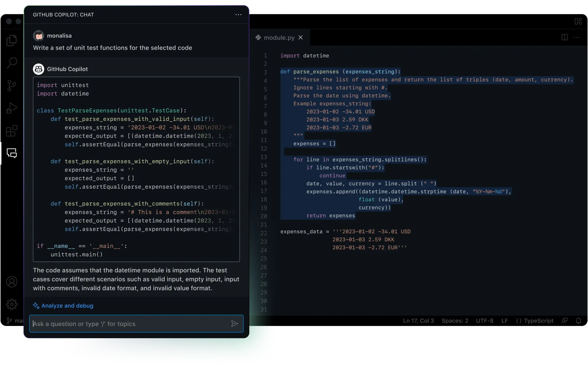
Task: Open the chat panel's more actions menu
Action: pos(238,15)
